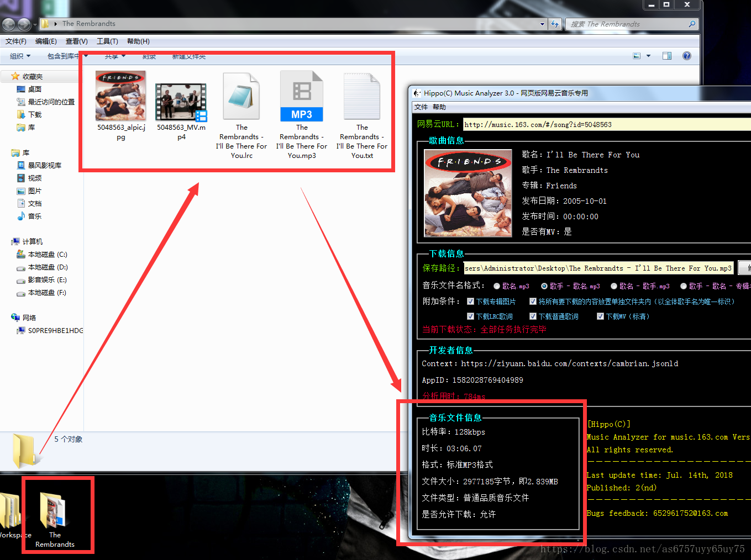Open 文件 menu in Hippo Music Analyzer
This screenshot has width=751, height=560.
pyautogui.click(x=421, y=107)
